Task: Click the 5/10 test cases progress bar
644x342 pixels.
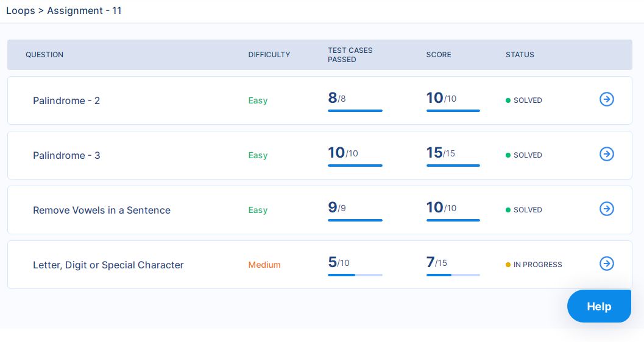Action: click(x=355, y=275)
